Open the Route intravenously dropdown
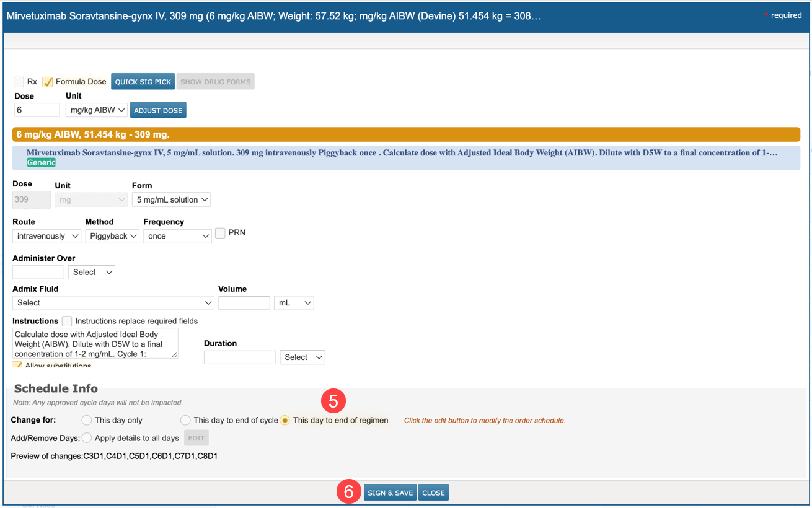Image resolution: width=812 pixels, height=508 pixels. point(47,236)
